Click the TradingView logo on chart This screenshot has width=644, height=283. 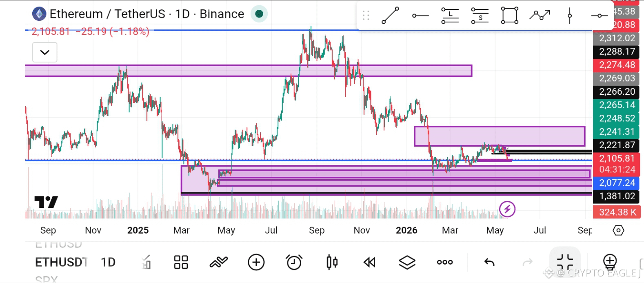pyautogui.click(x=46, y=202)
